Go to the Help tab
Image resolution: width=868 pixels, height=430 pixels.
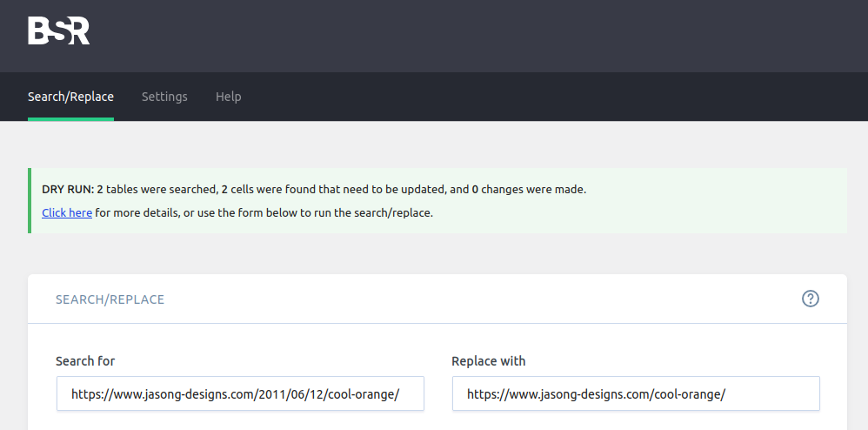point(228,97)
